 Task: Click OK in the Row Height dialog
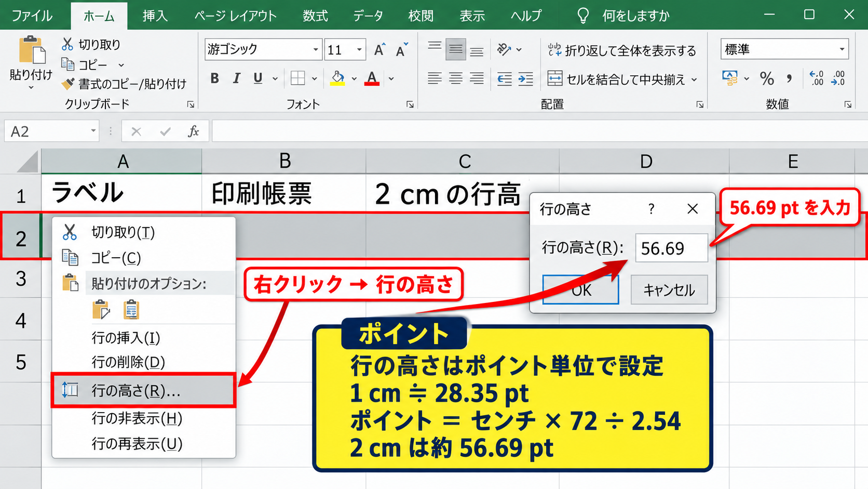(x=580, y=289)
